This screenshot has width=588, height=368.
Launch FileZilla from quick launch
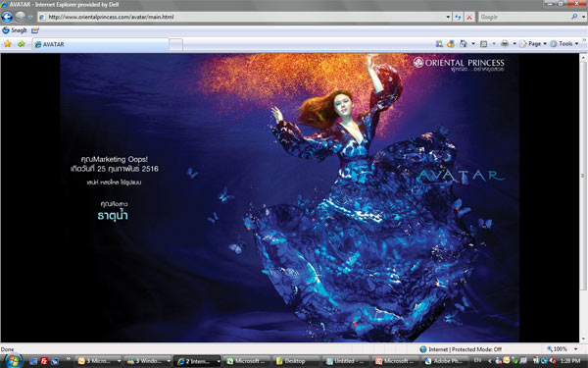point(44,361)
